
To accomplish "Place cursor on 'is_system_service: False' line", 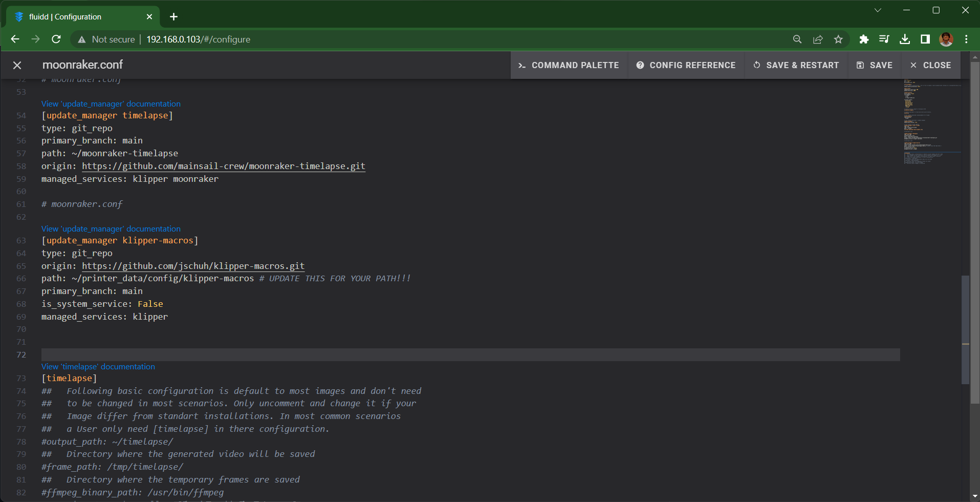I will (x=102, y=304).
